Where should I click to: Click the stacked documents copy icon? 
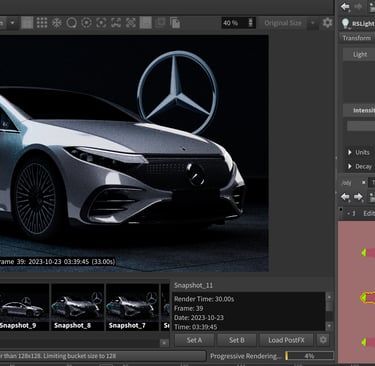point(175,23)
